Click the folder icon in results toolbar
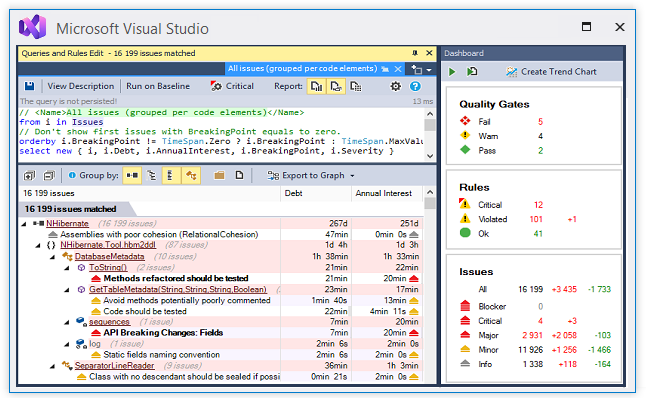This screenshot has height=398, width=646. point(219,176)
